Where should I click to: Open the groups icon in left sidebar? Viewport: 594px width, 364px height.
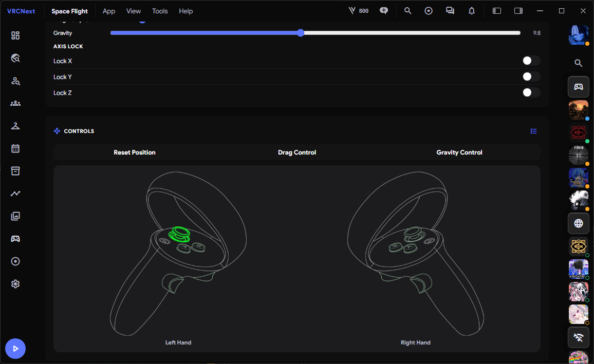coord(15,103)
